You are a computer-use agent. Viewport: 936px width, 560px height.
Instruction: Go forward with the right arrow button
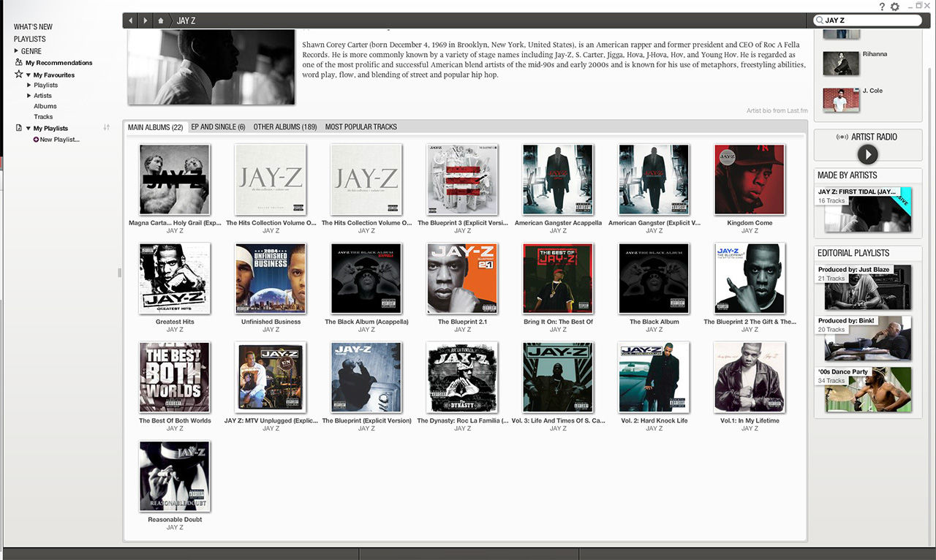pos(146,20)
